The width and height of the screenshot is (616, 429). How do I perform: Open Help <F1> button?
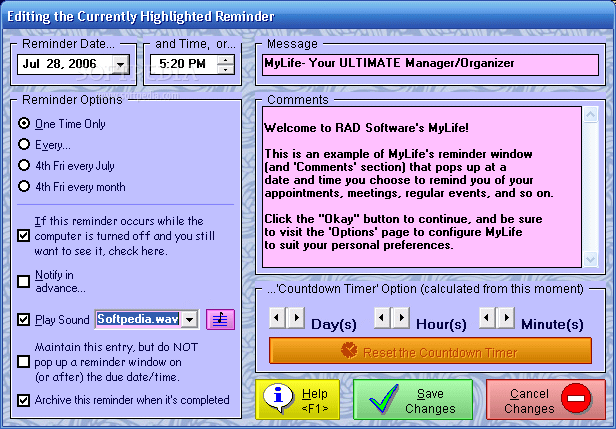[x=297, y=400]
